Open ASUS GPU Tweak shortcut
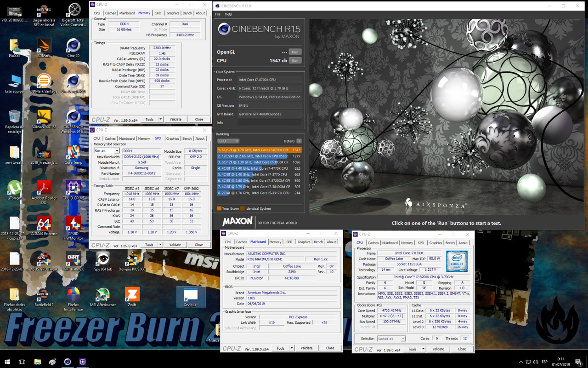Screen dimensions: 588x368 pos(44,261)
